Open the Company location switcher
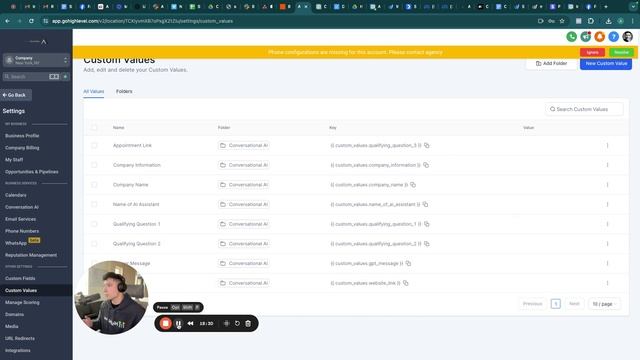The image size is (640, 360). click(36, 60)
